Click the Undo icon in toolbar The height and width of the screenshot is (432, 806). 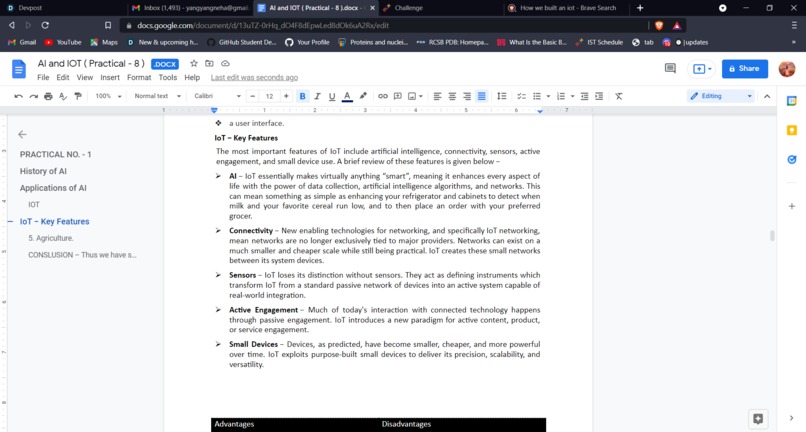19,96
